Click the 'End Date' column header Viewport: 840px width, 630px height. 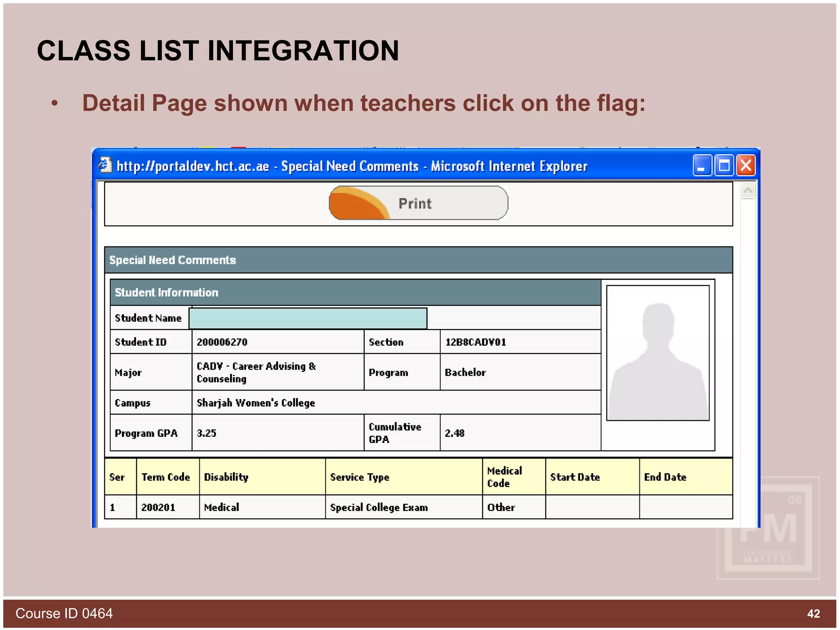pyautogui.click(x=686, y=477)
